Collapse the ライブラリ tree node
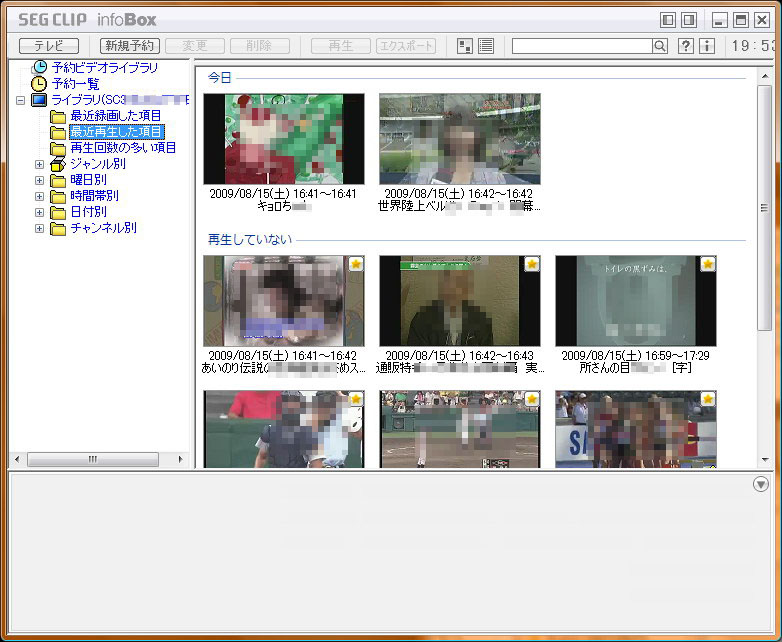Viewport: 782px width, 642px height. (x=20, y=100)
